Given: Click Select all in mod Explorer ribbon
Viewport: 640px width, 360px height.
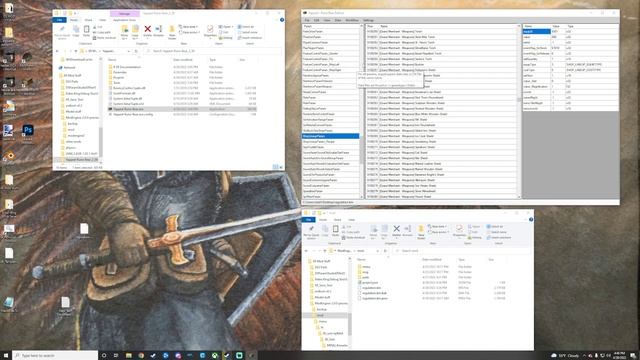Looking at the screenshot, I should 495,227.
